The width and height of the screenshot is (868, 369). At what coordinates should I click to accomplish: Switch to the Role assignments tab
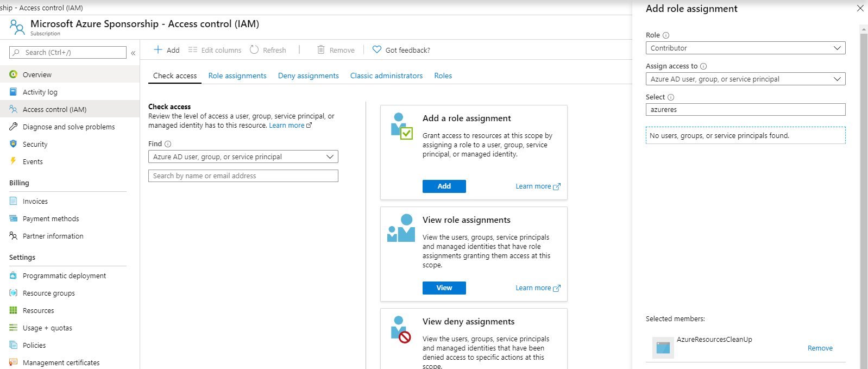point(237,76)
